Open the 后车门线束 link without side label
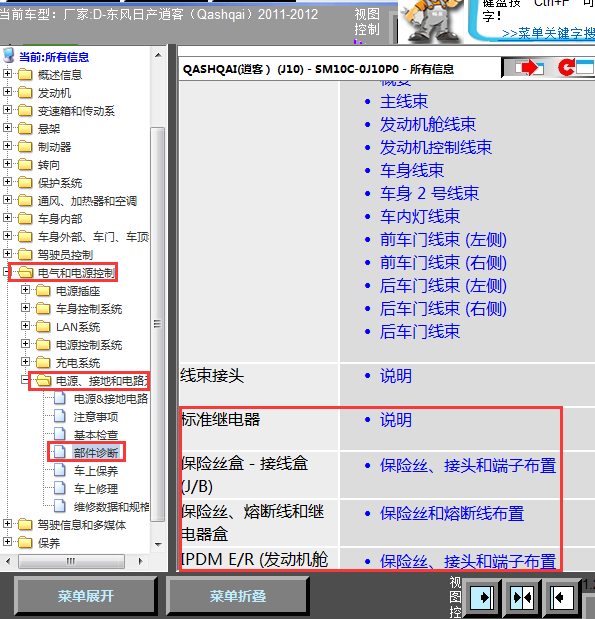 420,332
